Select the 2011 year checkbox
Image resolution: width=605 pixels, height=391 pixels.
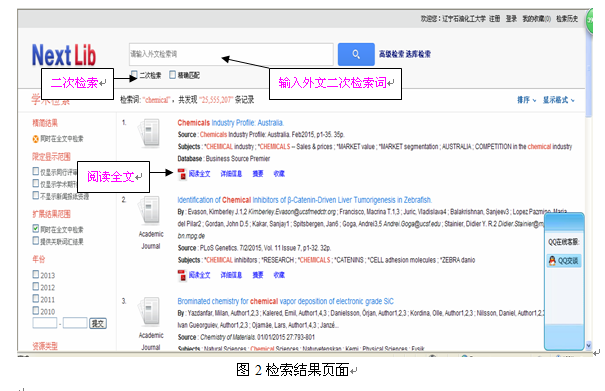[36, 298]
